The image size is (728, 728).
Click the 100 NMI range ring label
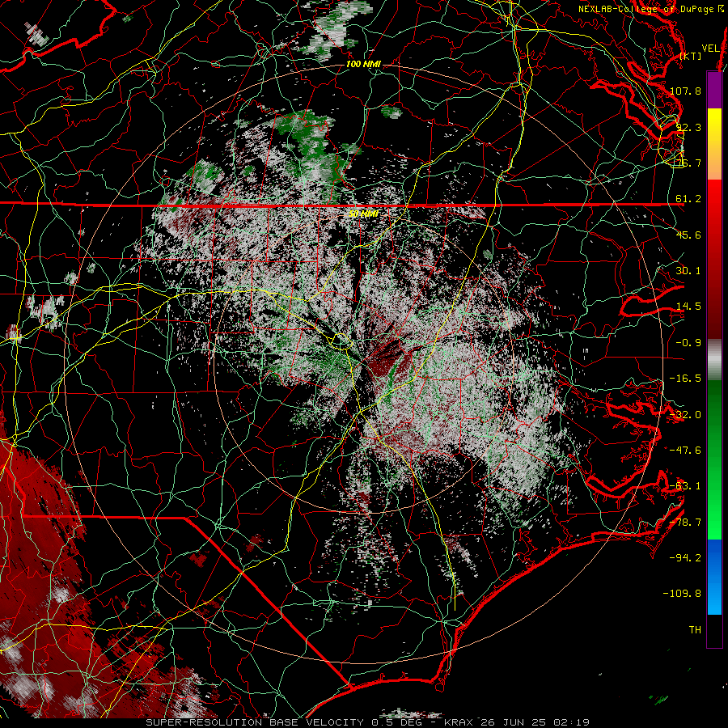363,64
